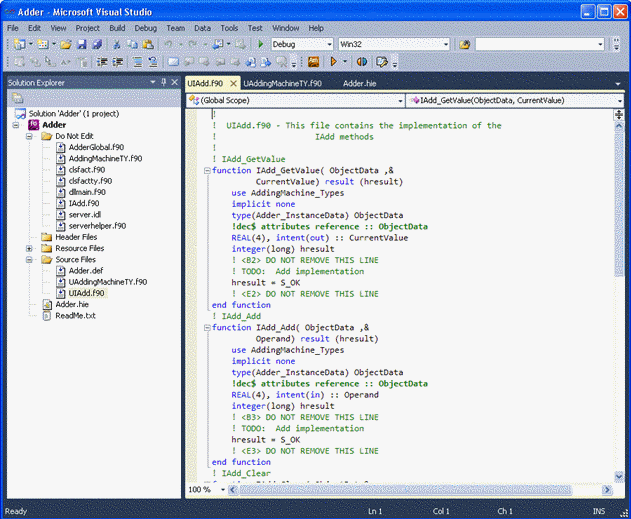
Task: Select AdderGlobal.f90 in Solution Explorer
Action: click(x=96, y=147)
